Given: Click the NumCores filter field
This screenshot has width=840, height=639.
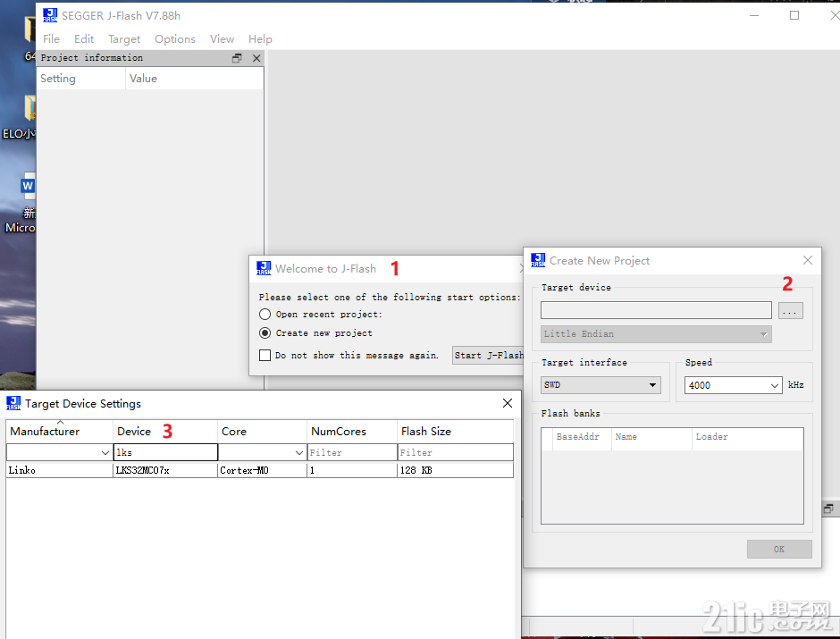Looking at the screenshot, I should pos(352,452).
